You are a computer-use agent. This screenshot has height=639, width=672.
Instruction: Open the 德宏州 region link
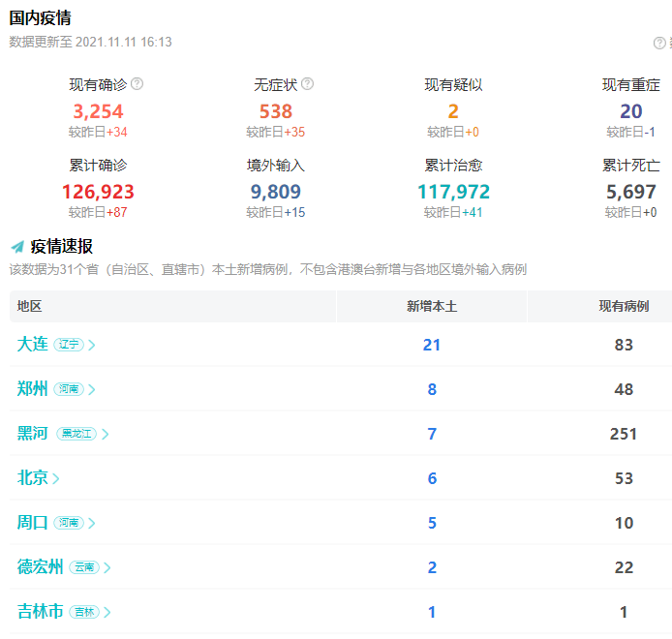[x=40, y=567]
